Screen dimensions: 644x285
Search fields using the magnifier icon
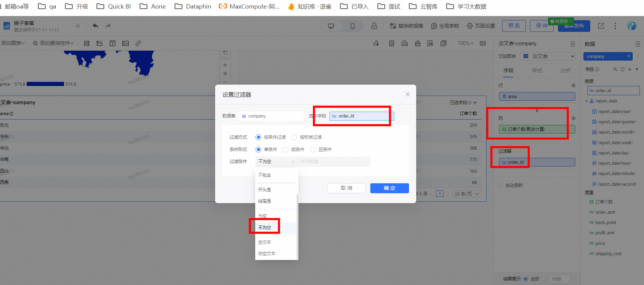[x=615, y=69]
